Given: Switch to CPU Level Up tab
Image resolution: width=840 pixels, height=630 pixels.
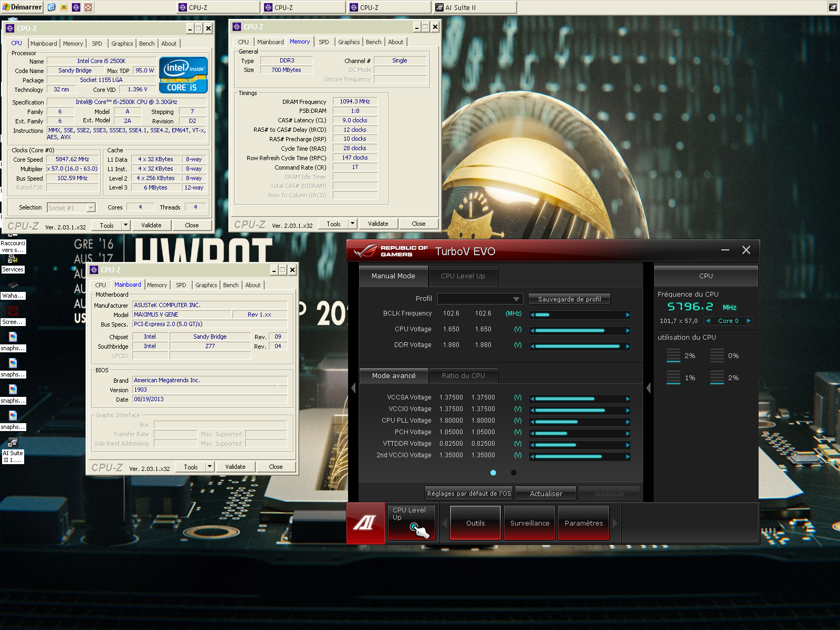Looking at the screenshot, I should click(463, 276).
